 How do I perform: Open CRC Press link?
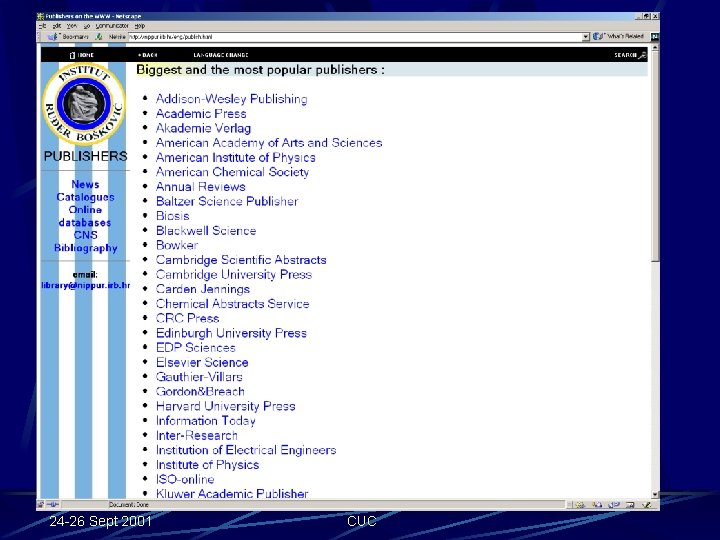(x=187, y=319)
